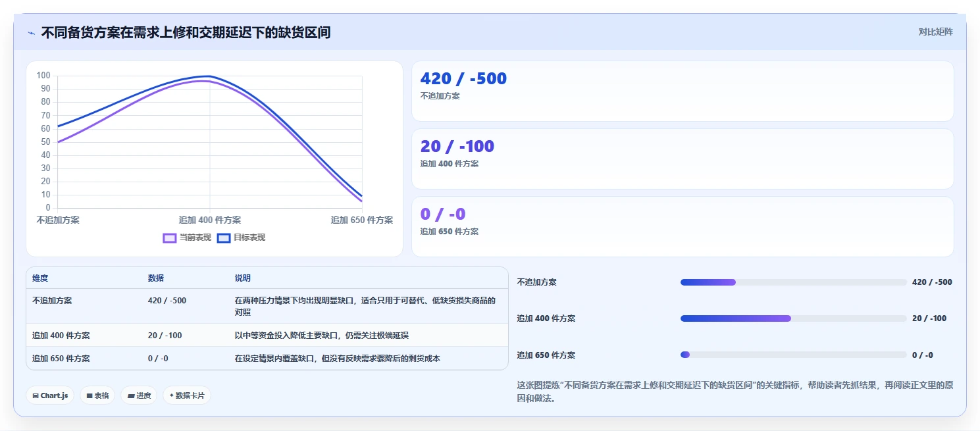Select the 20 / -100 data card
The width and height of the screenshot is (980, 431).
coord(683,159)
